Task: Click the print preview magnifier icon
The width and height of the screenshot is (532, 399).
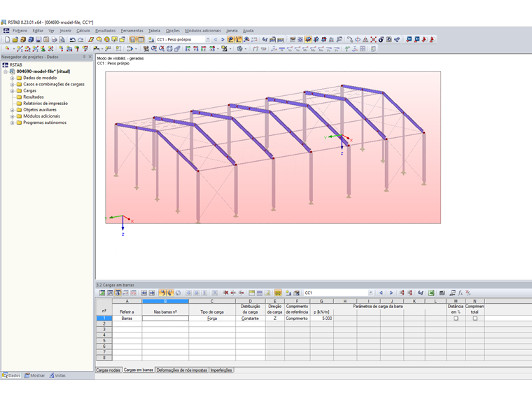Action: [62, 40]
